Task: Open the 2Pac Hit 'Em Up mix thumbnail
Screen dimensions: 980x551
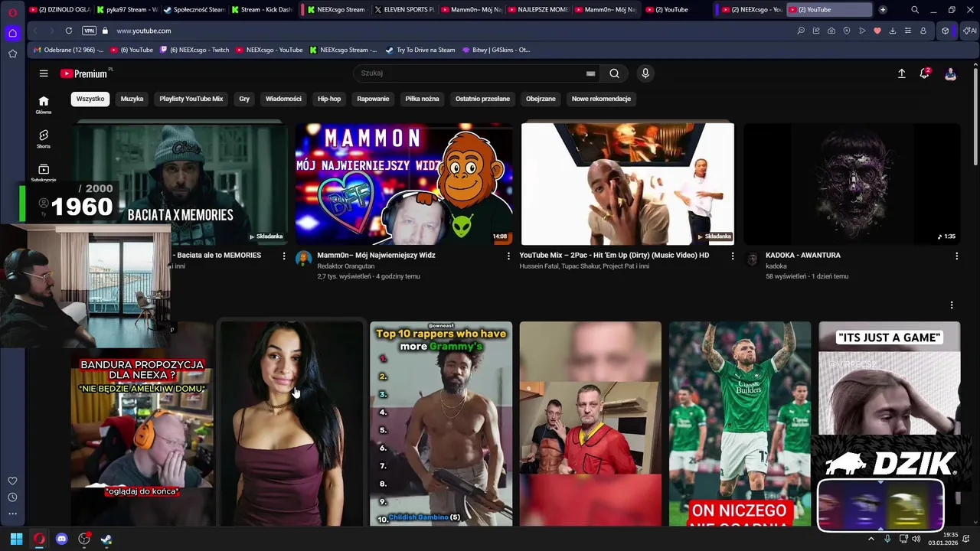Action: [x=627, y=184]
